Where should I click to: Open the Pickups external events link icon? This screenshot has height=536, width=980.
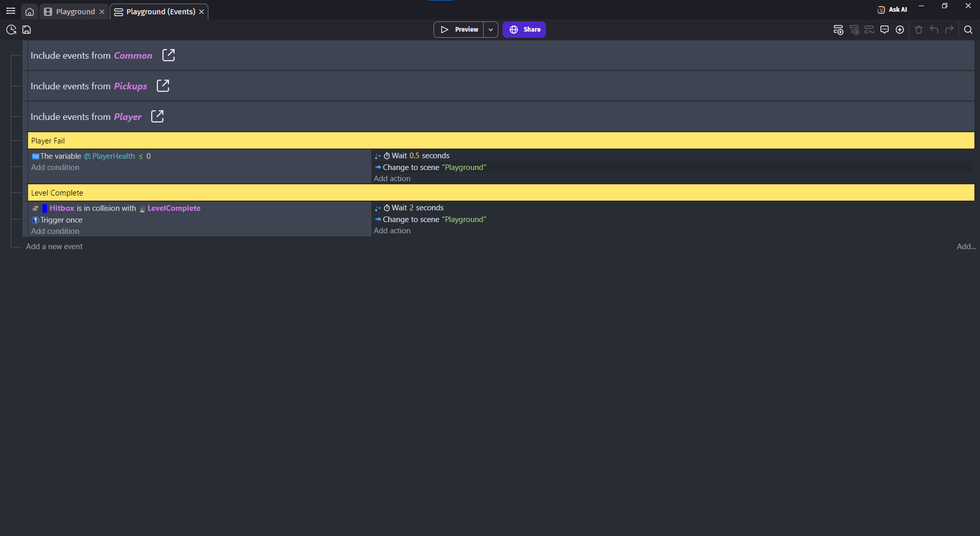click(163, 86)
